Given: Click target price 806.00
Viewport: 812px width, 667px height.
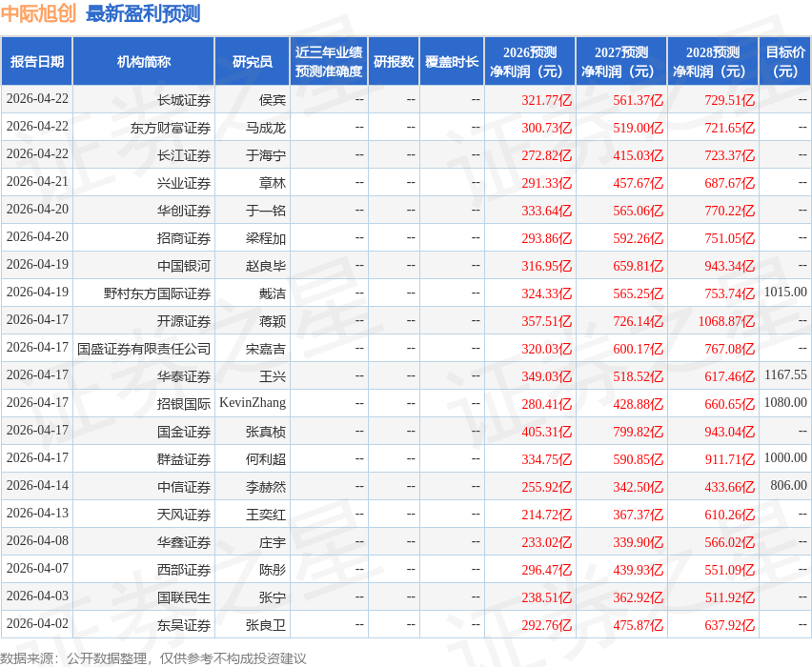Looking at the screenshot, I should coord(789,485).
